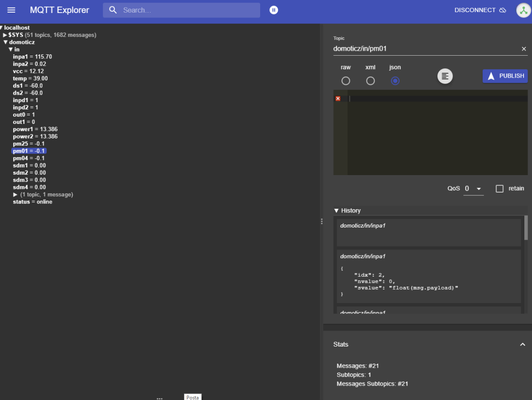Image resolution: width=532 pixels, height=400 pixels.
Task: Open the hamburger menu
Action: tap(11, 10)
